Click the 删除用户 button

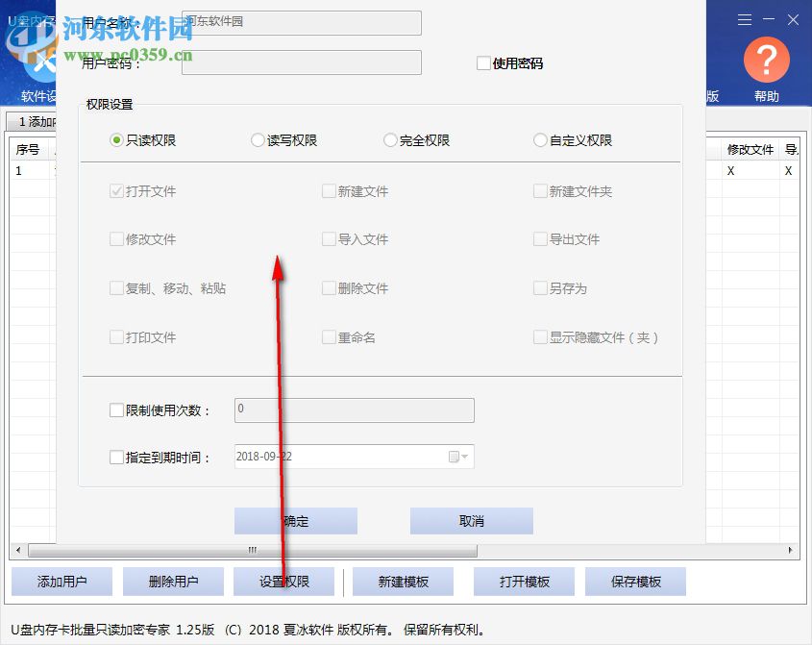click(173, 581)
